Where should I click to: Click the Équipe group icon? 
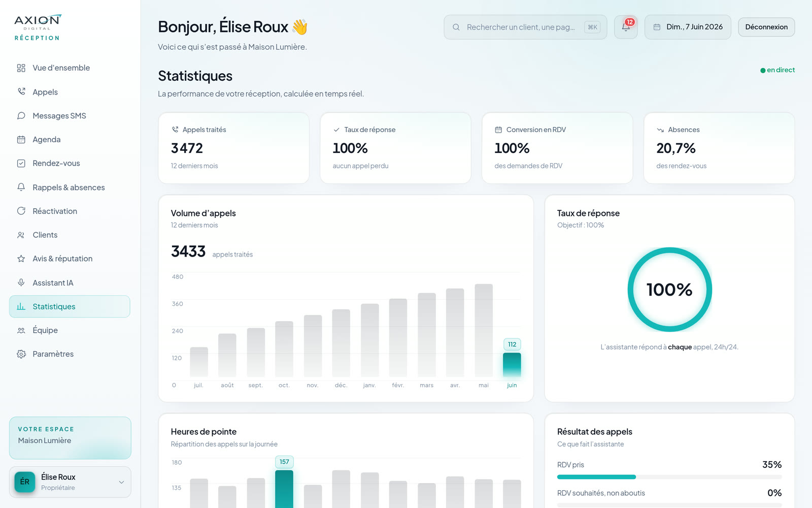click(21, 330)
